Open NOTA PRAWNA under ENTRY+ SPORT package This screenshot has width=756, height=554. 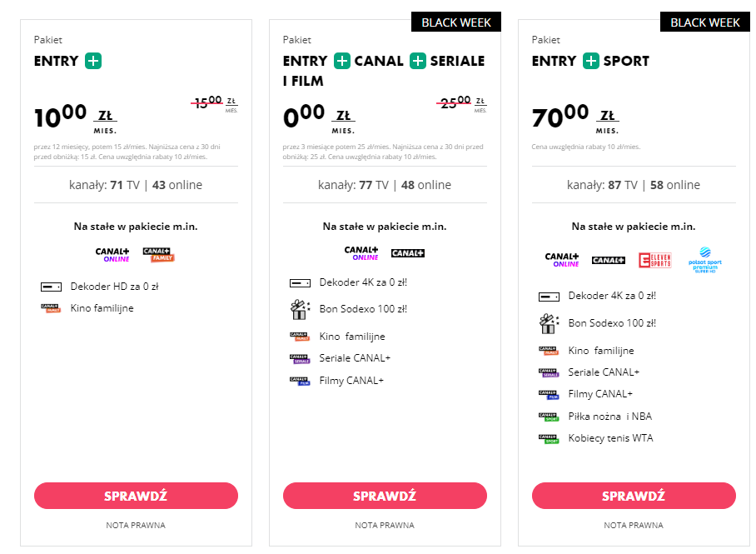tap(634, 525)
